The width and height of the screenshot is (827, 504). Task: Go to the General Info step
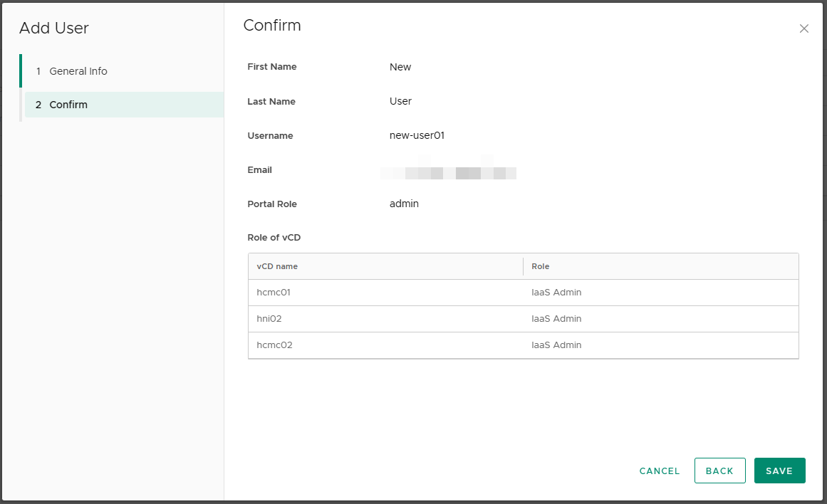(x=78, y=71)
